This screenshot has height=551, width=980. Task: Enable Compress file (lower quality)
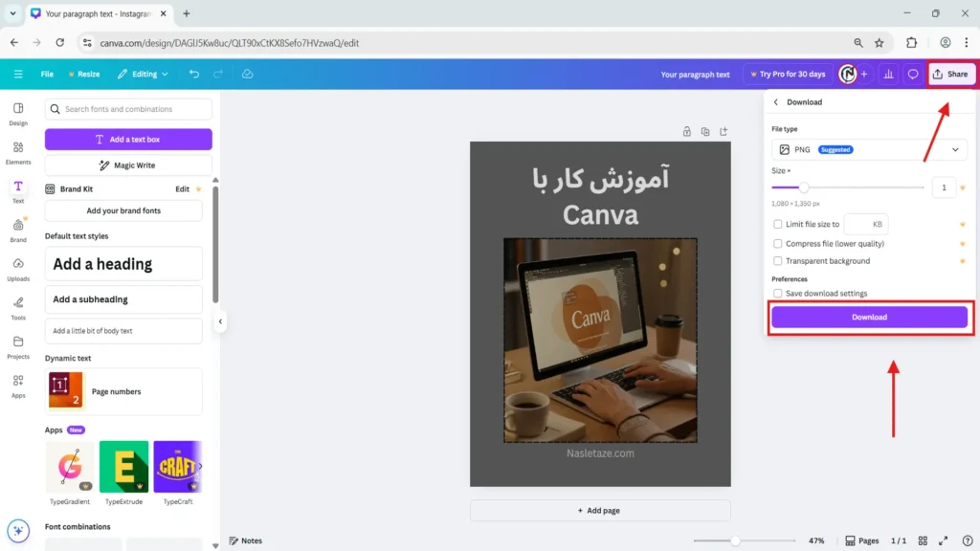point(777,244)
